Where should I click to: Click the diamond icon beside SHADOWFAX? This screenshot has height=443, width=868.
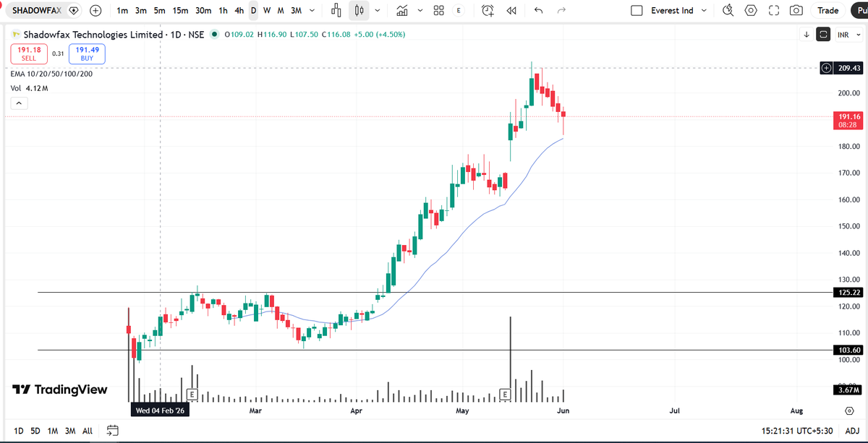(x=74, y=10)
